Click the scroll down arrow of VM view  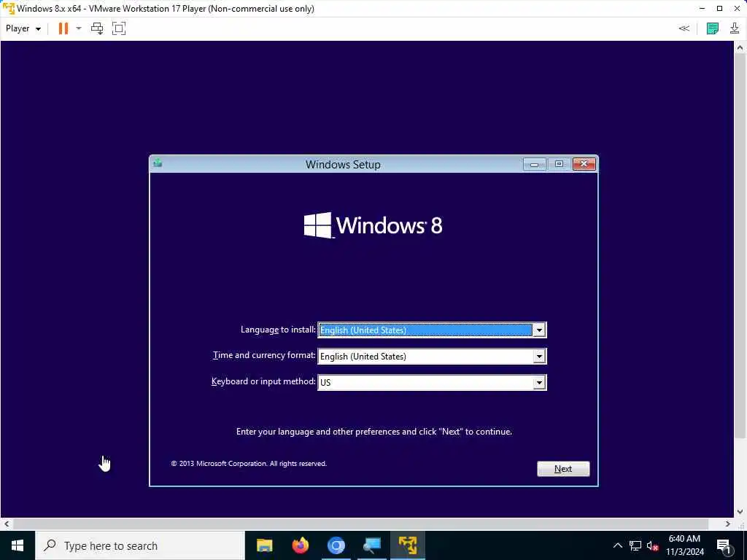click(740, 513)
